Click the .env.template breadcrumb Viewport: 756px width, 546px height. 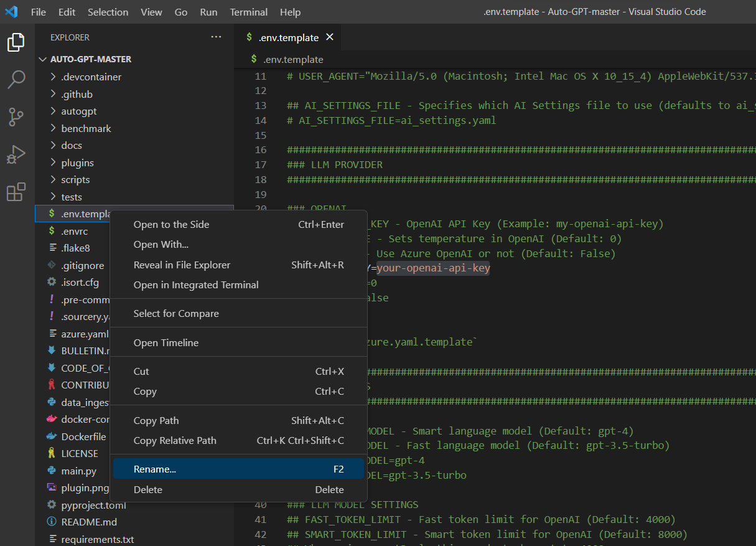point(292,60)
